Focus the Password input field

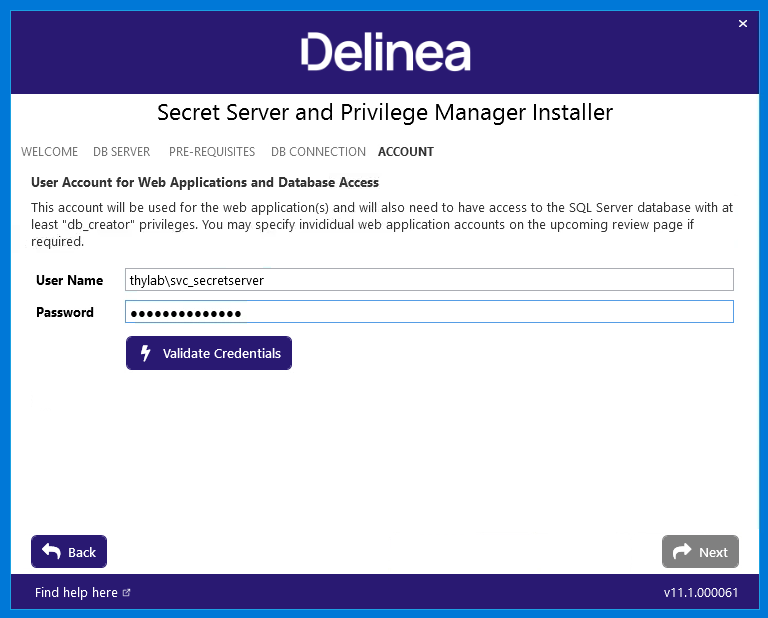(x=429, y=312)
